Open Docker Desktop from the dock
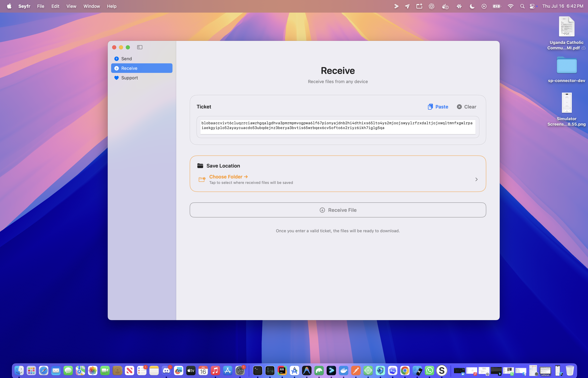 [x=344, y=370]
